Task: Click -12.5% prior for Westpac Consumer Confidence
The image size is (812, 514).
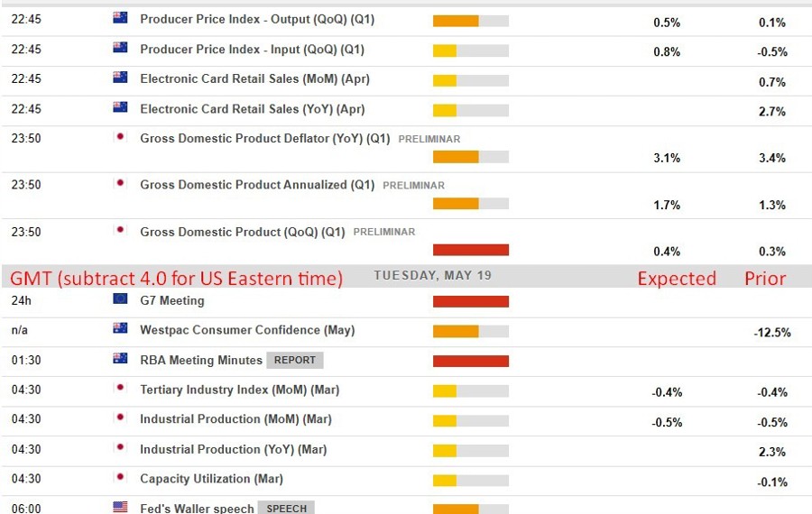Action: coord(772,333)
